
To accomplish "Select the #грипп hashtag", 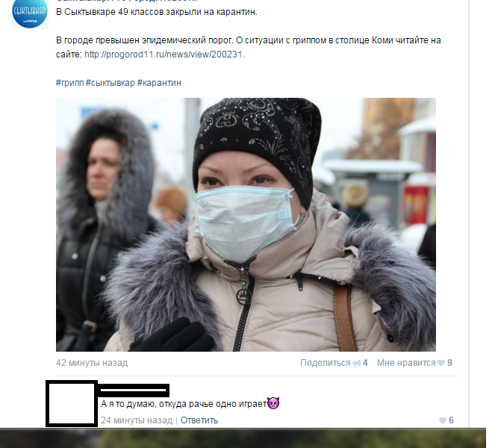I will [x=69, y=83].
